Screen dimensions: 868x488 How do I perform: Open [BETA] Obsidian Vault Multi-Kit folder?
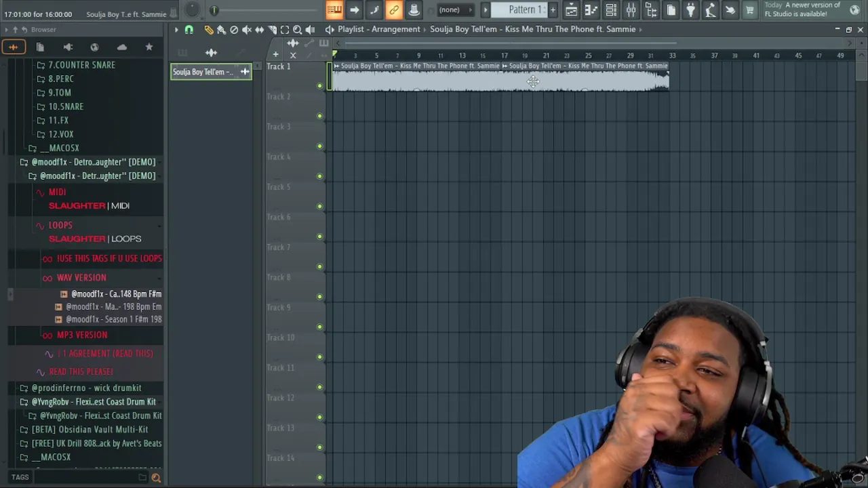coord(90,430)
